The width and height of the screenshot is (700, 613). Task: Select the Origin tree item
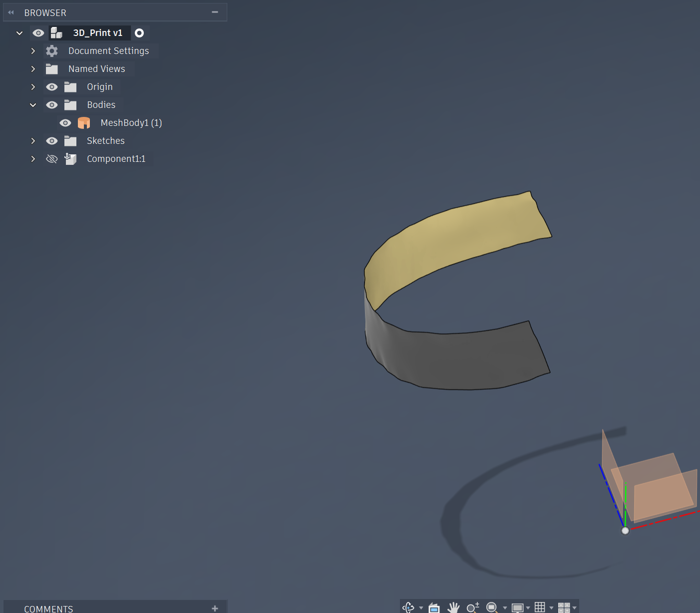[100, 87]
